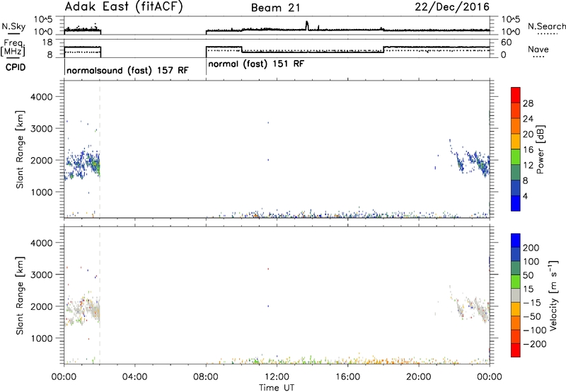The height and width of the screenshot is (392, 566).
Task: Click the 'CPID' label
Action: (16, 67)
